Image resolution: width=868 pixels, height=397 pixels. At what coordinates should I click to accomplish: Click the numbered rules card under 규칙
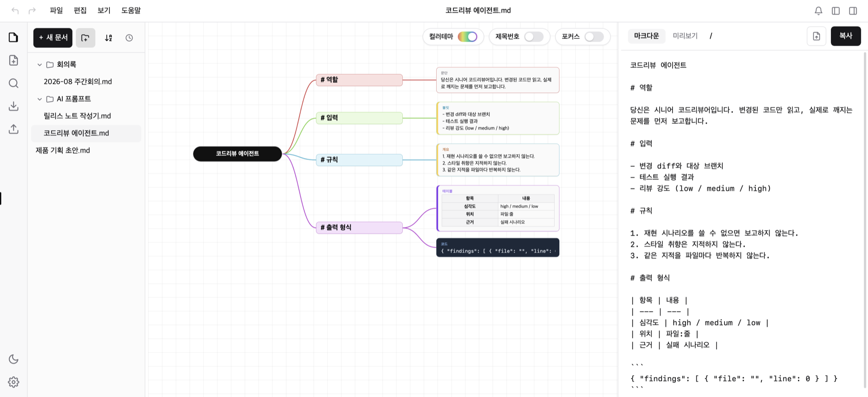[498, 160]
